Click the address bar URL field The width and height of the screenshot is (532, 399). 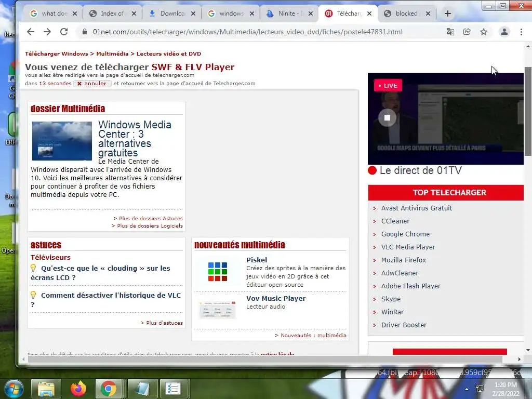tap(248, 32)
